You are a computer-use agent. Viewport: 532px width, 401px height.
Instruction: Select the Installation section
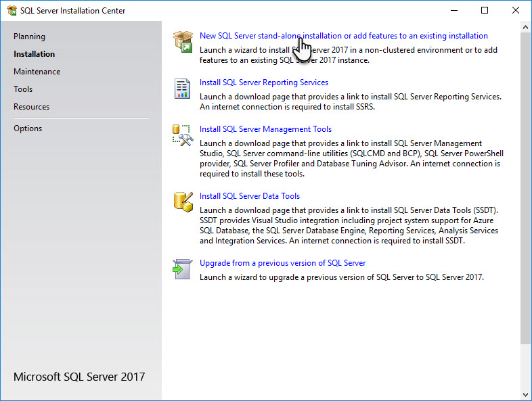(34, 54)
